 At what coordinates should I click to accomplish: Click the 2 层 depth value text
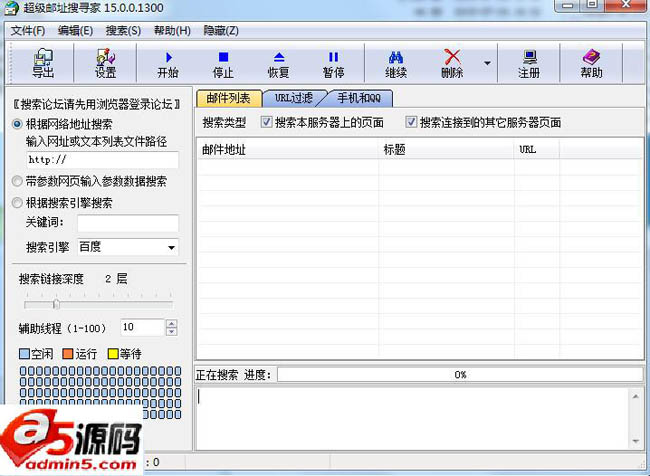[116, 279]
